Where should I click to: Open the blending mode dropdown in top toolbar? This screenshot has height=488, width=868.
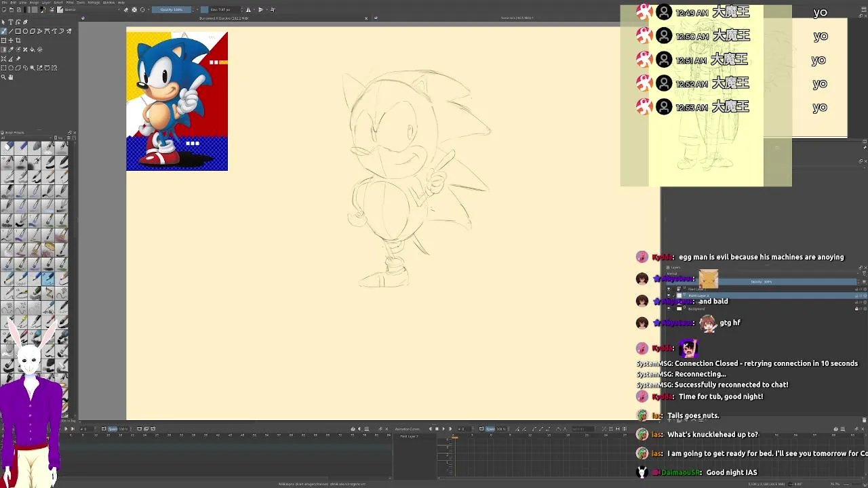(93, 9)
